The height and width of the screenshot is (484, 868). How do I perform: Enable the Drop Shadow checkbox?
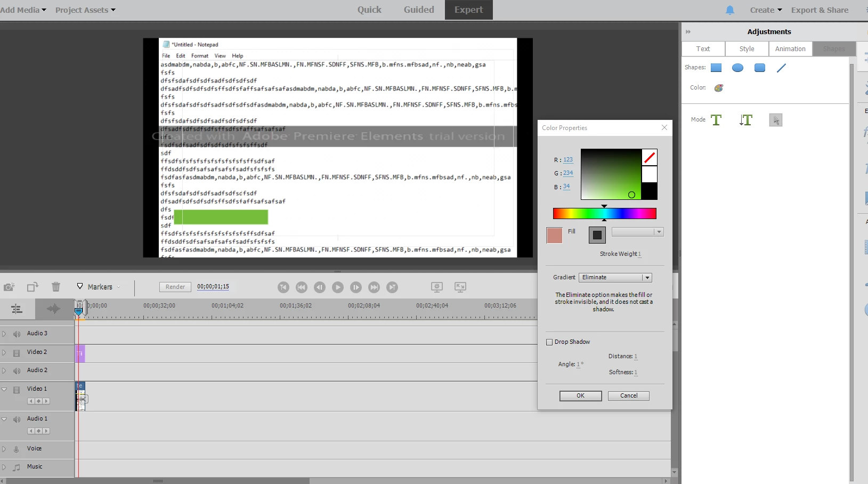point(549,342)
